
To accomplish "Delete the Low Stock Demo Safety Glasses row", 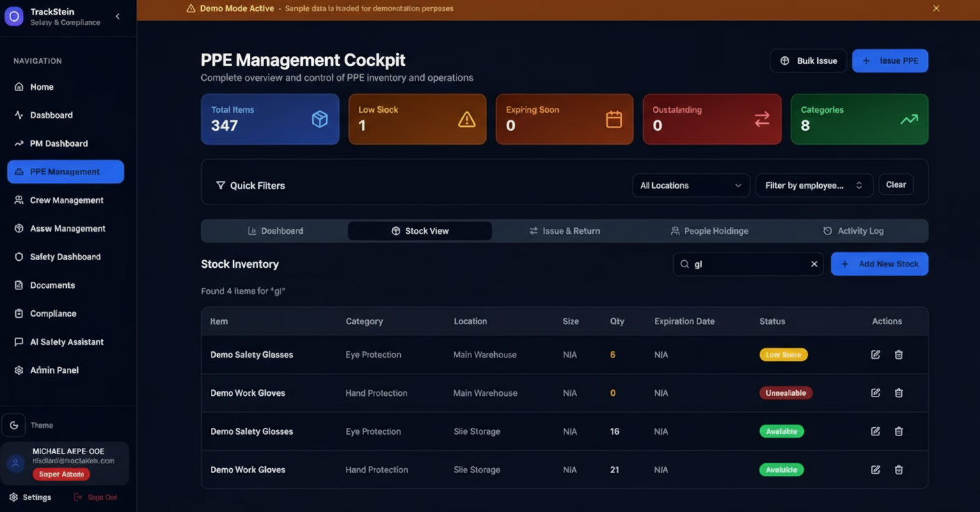I will click(899, 355).
